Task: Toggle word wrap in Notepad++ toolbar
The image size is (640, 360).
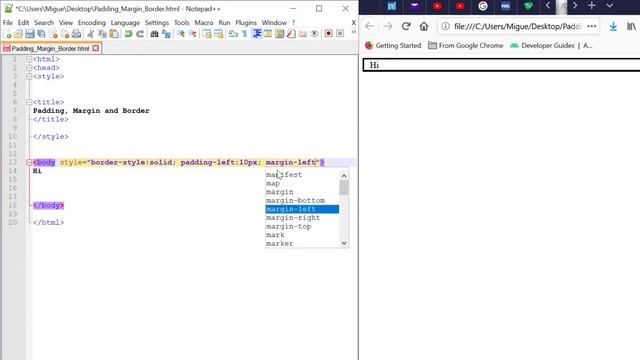Action: (x=233, y=34)
